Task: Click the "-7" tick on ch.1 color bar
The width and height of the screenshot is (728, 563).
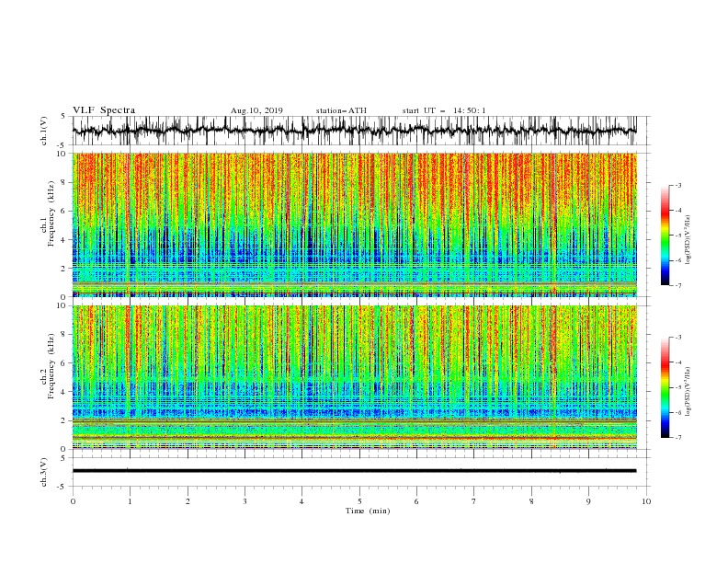Action: (677, 286)
